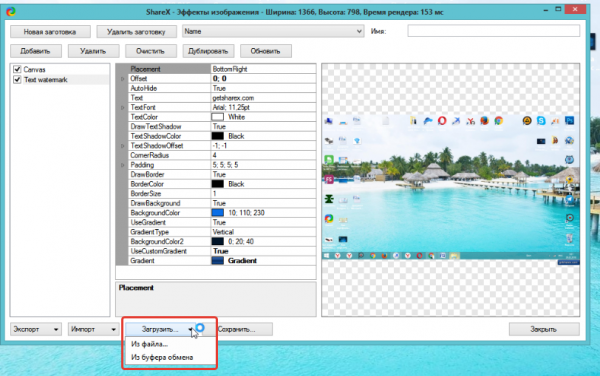Click the TextShadowColor Black swatch
This screenshot has height=376, width=600.
tap(217, 136)
